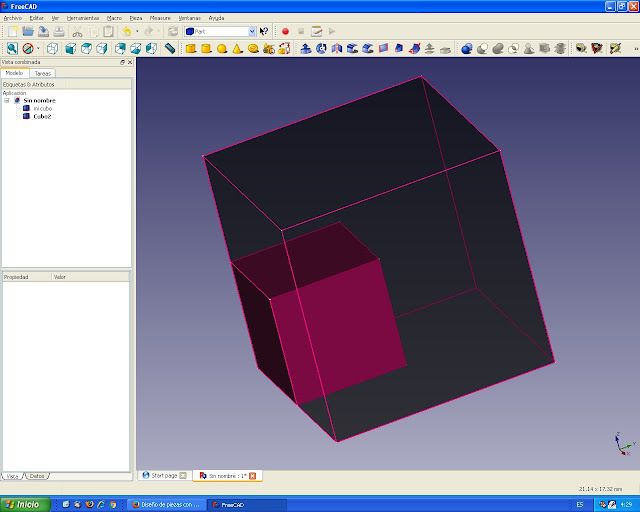Paste using the clipboard icon

[109, 31]
